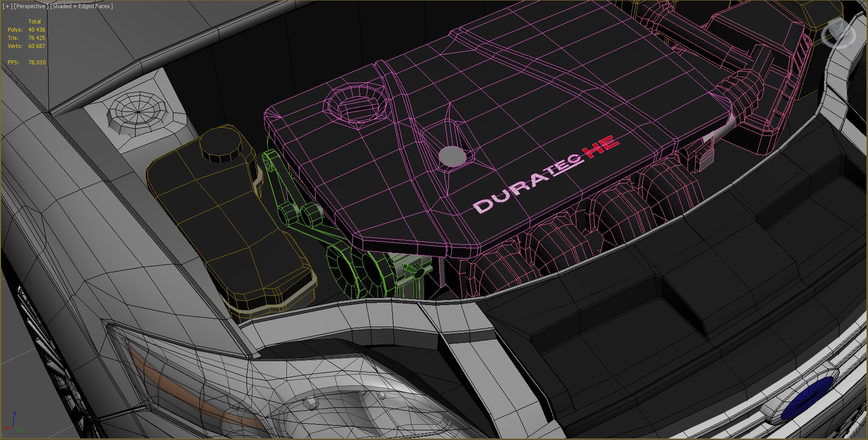868x440 pixels.
Task: Select the DURATEC HE lettering on engine cover
Action: [x=546, y=174]
